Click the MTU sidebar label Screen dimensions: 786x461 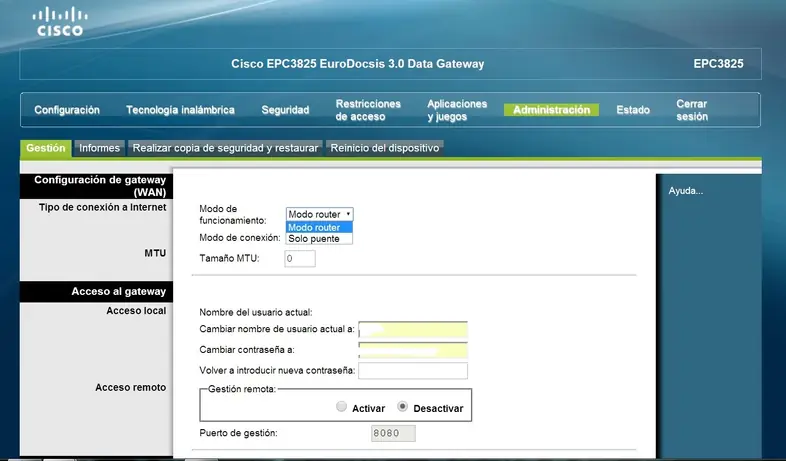pos(155,253)
